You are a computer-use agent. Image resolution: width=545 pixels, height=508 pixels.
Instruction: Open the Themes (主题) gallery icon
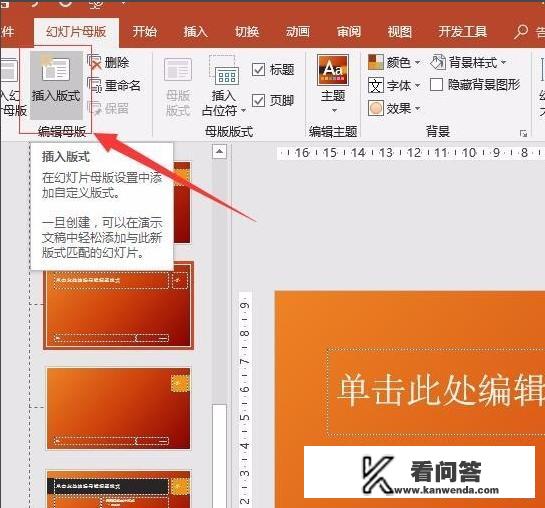pos(333,70)
